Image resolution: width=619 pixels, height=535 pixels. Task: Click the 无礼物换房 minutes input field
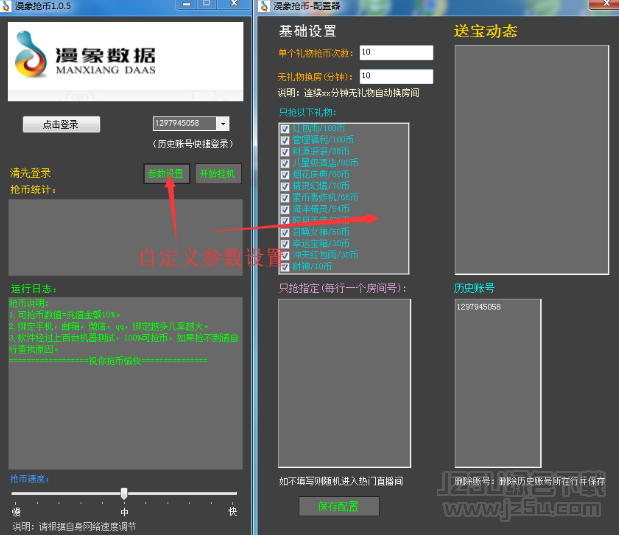(396, 76)
